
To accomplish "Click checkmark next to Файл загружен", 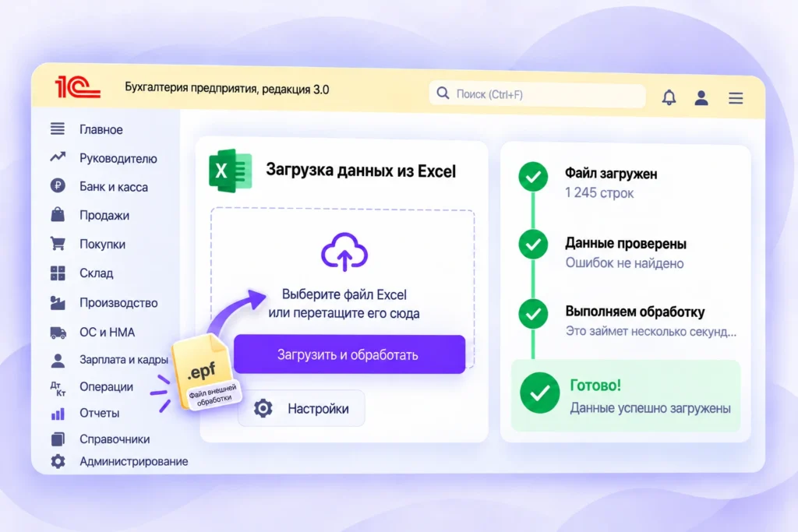I will pos(533,177).
